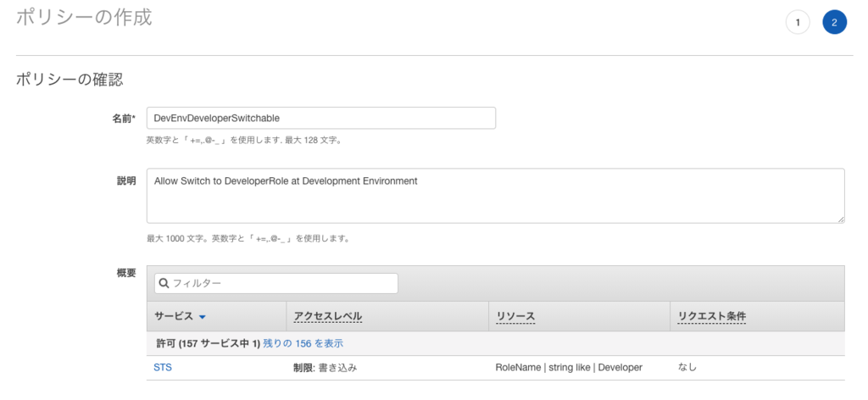
Task: Click the なし request condition cell
Action: click(687, 367)
